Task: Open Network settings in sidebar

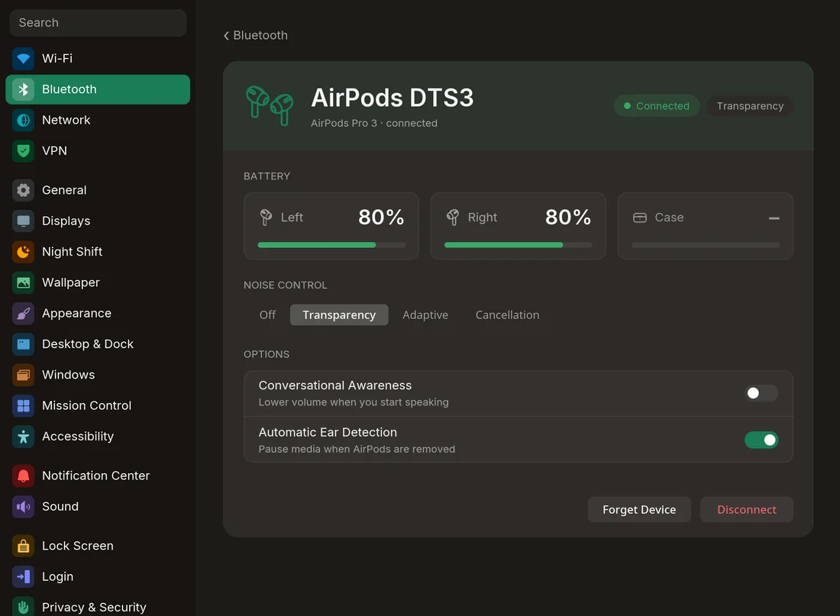Action: tap(98, 120)
